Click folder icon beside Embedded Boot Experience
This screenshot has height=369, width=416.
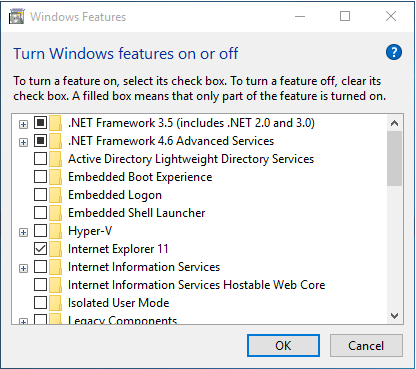tap(55, 177)
